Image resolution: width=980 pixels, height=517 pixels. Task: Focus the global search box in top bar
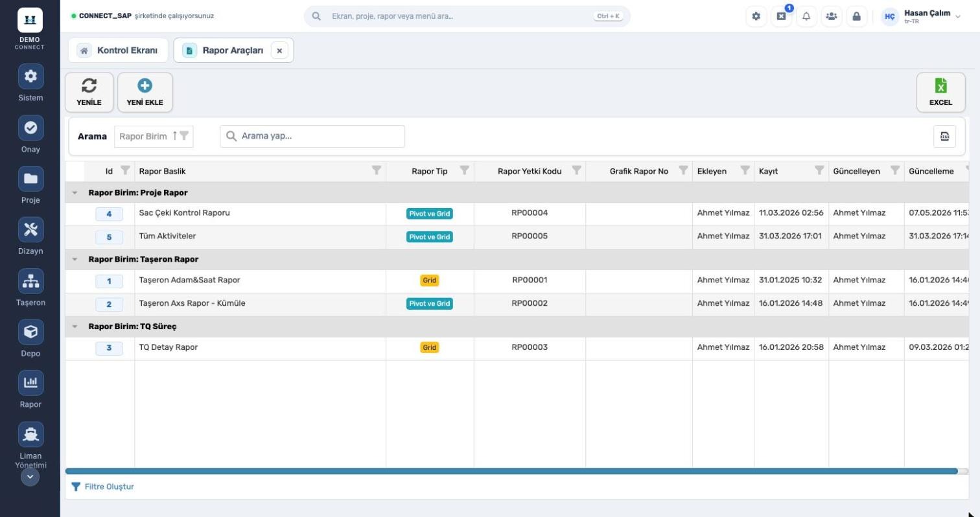pyautogui.click(x=467, y=16)
